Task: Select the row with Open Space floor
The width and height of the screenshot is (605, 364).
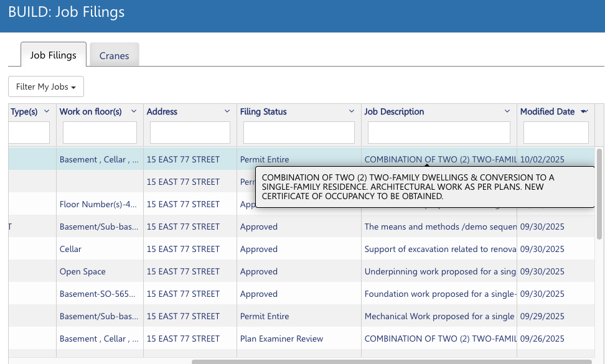Action: 83,272
